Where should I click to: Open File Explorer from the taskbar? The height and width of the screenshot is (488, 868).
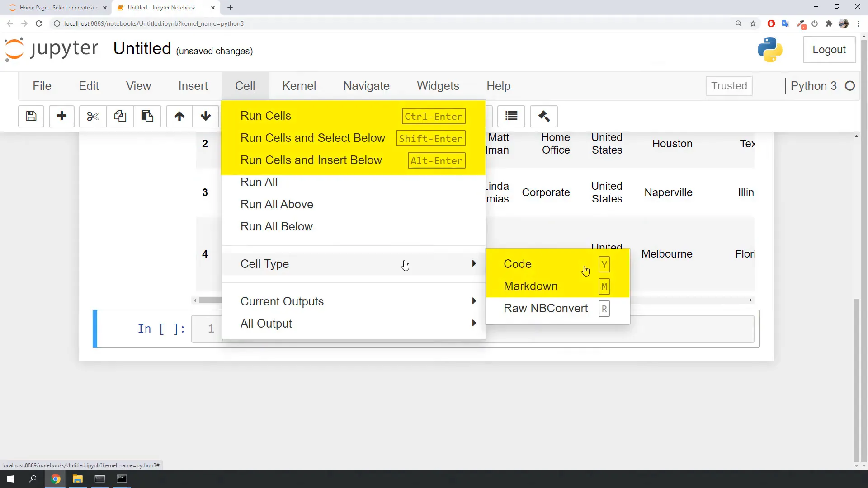tap(78, 479)
